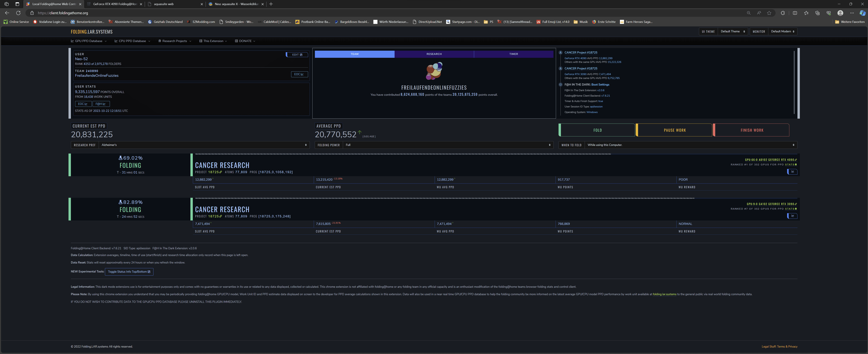Add this page to favorites star

pos(769,13)
